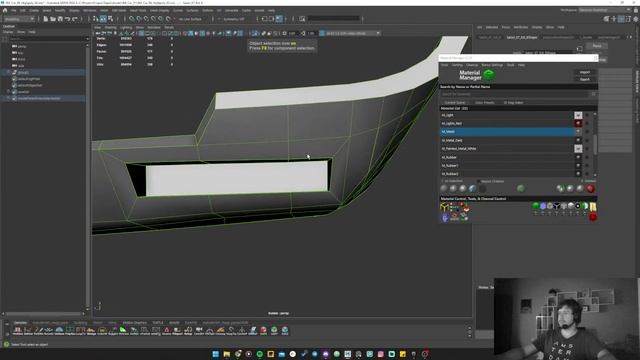This screenshot has width=640, height=360.
Task: Click the Redo arrow icon
Action: pos(75,19)
